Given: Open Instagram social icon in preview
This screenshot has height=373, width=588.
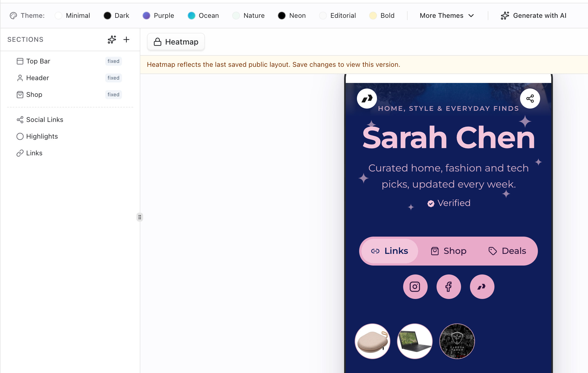Looking at the screenshot, I should point(415,287).
